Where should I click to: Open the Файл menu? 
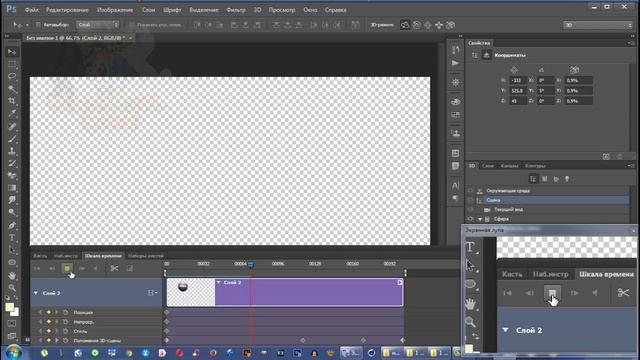pyautogui.click(x=31, y=10)
